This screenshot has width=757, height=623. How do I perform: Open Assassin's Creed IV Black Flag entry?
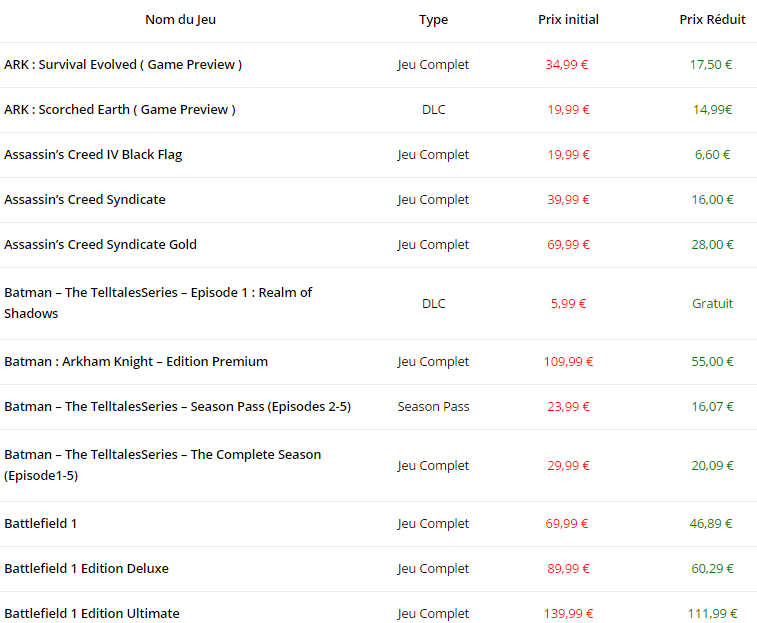click(93, 155)
